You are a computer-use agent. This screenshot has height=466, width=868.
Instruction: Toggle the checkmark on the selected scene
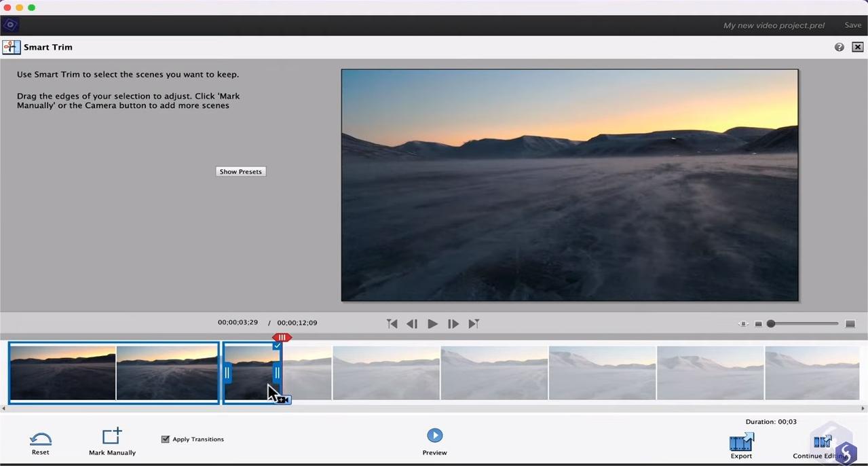(277, 346)
